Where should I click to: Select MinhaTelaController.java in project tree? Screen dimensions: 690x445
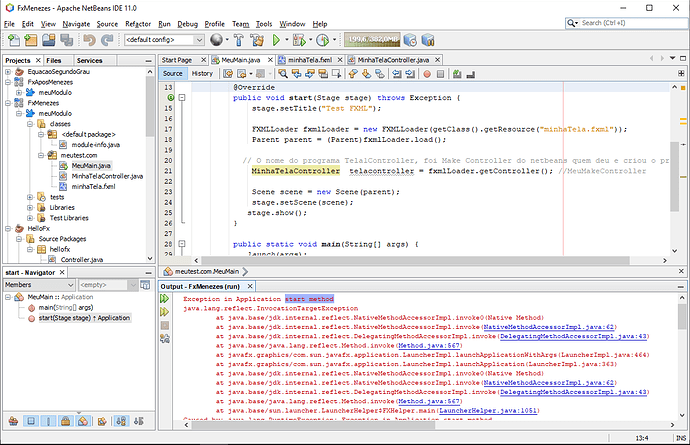[x=107, y=176]
